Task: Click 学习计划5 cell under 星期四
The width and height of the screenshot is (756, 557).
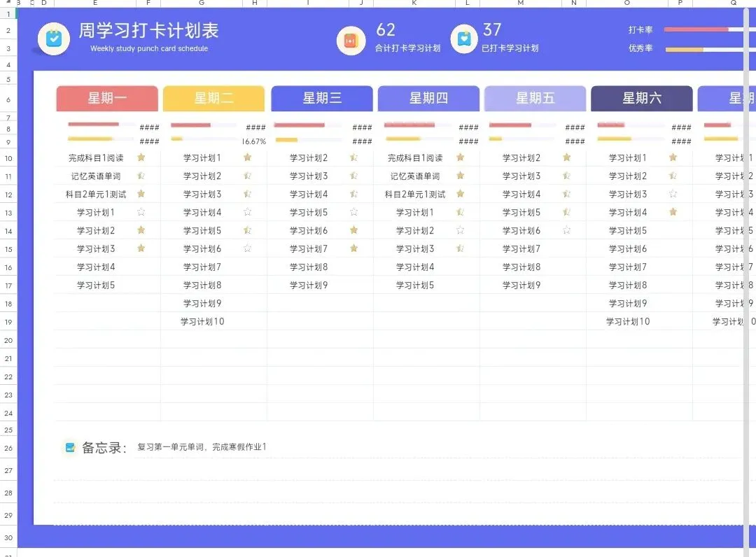Action: coord(415,285)
